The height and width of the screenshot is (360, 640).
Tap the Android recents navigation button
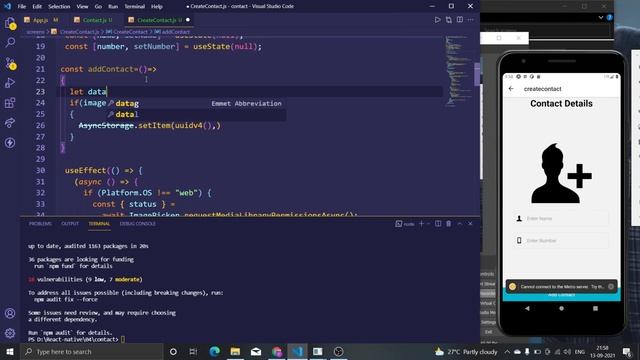tap(595, 309)
